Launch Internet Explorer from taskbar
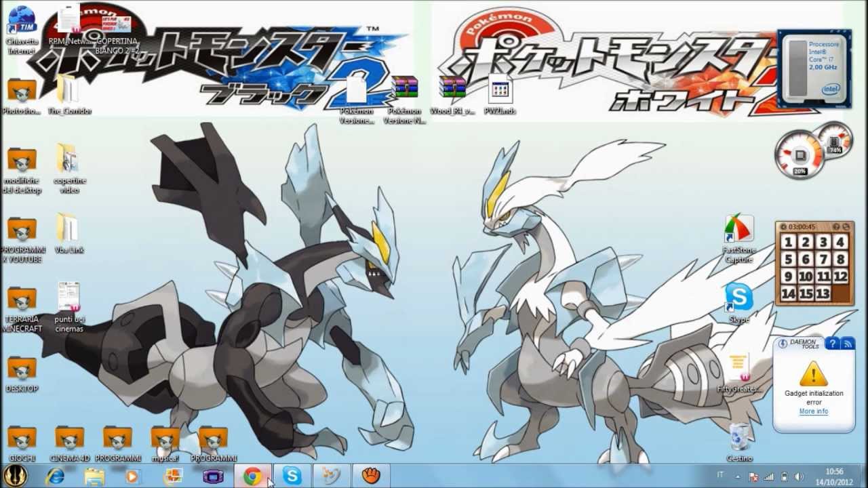This screenshot has width=868, height=488. (x=54, y=476)
